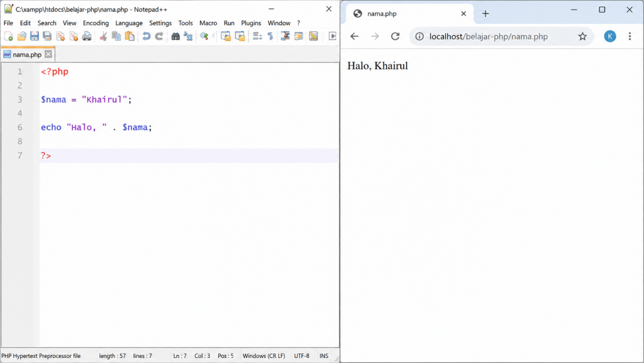644x363 pixels.
Task: Open the Language menu
Action: (x=129, y=23)
